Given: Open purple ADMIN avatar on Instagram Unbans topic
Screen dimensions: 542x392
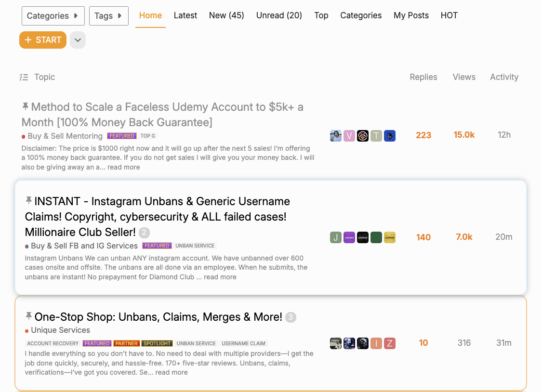Looking at the screenshot, I should (349, 237).
